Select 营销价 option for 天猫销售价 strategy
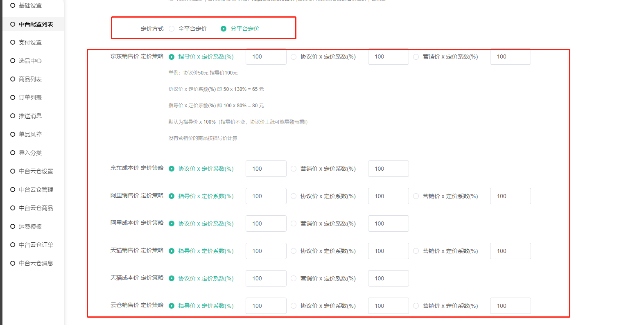Viewport: 644px width, 325px height. tap(416, 251)
